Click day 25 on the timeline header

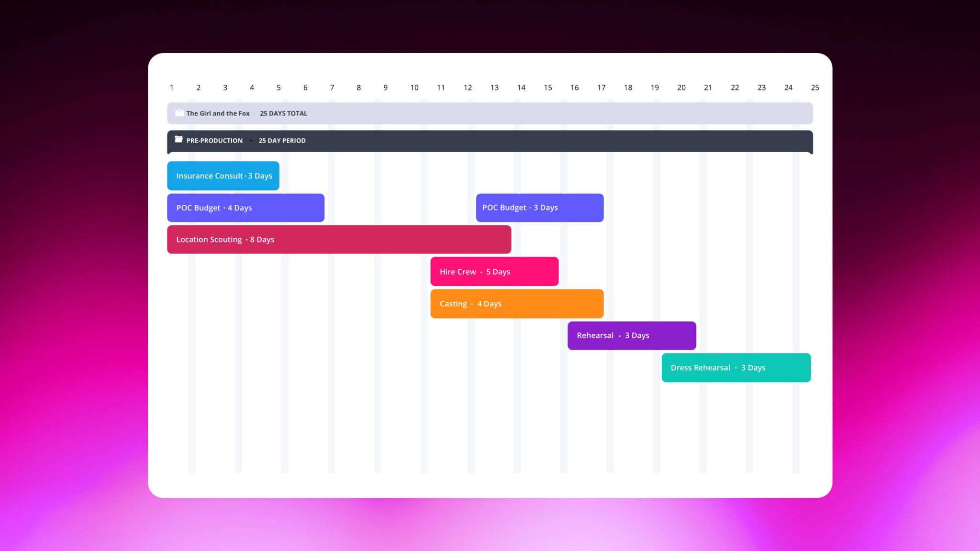(x=814, y=88)
